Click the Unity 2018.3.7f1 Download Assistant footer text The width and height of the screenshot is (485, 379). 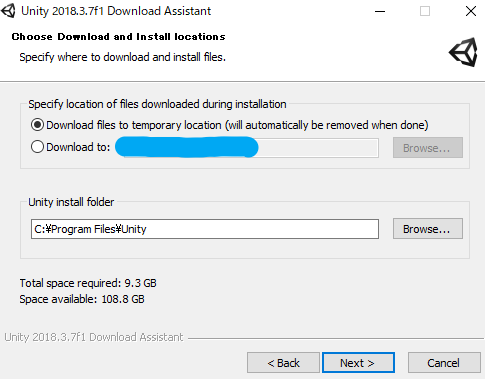[x=94, y=337]
